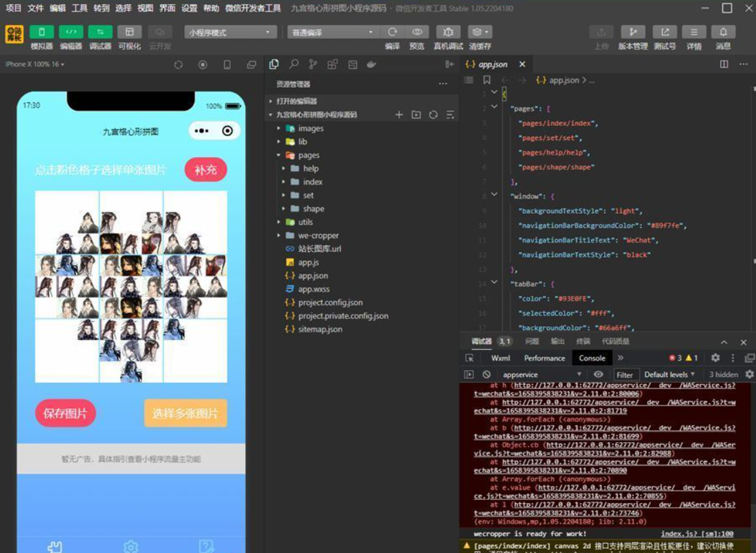756x553 pixels.
Task: Open DevTools settings gear next to error counts
Action: click(715, 358)
